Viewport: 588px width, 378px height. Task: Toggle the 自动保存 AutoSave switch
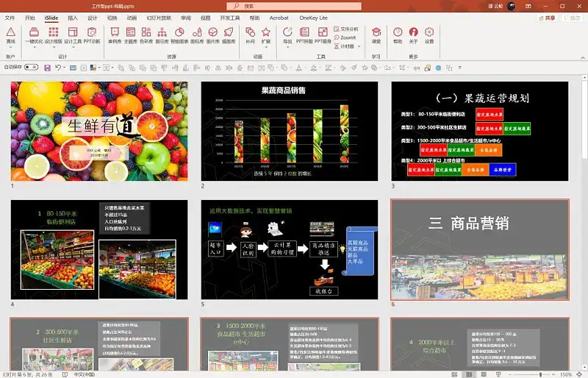(x=31, y=67)
